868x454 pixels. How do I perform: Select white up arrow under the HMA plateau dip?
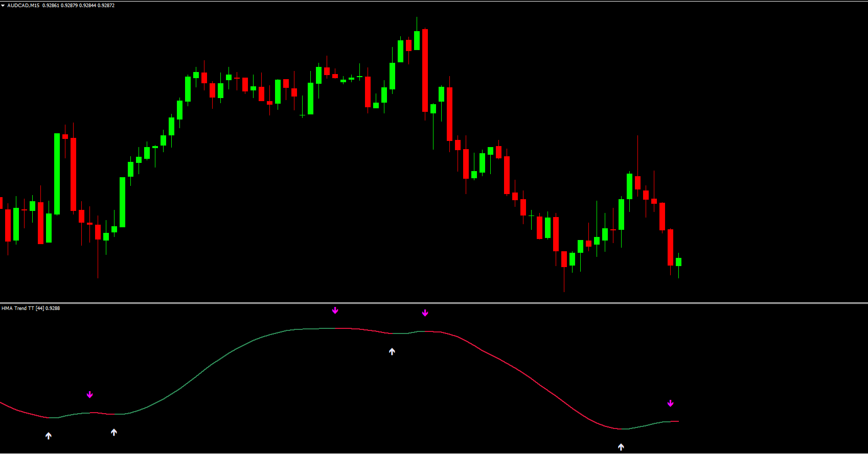(x=392, y=351)
